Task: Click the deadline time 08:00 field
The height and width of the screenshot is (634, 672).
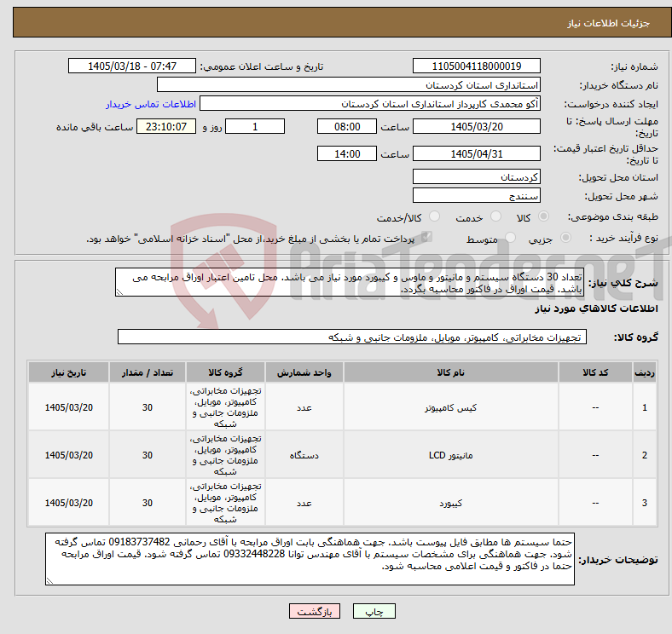Action: [x=347, y=126]
